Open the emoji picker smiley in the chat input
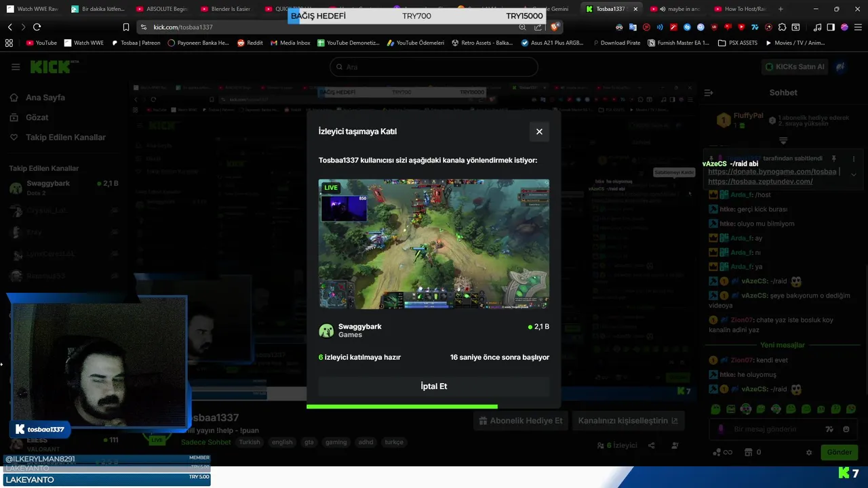Viewport: 868px width, 488px height. tap(846, 429)
